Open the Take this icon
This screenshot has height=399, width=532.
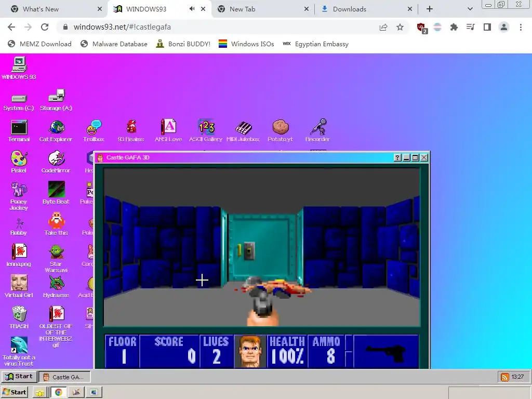point(56,224)
